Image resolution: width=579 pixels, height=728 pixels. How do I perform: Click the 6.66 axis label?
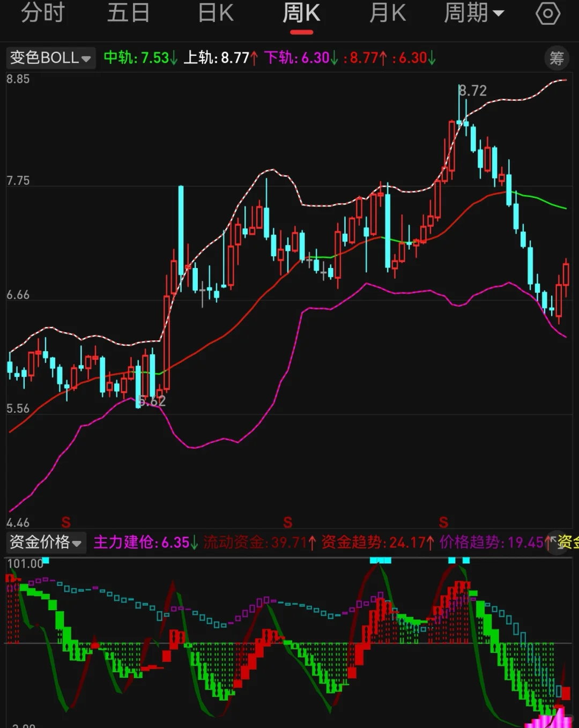coord(18,295)
